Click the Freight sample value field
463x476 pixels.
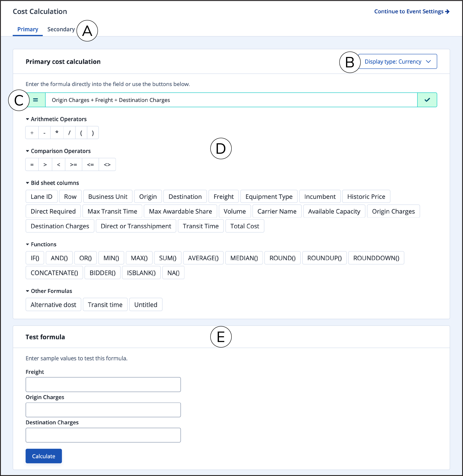click(x=103, y=385)
